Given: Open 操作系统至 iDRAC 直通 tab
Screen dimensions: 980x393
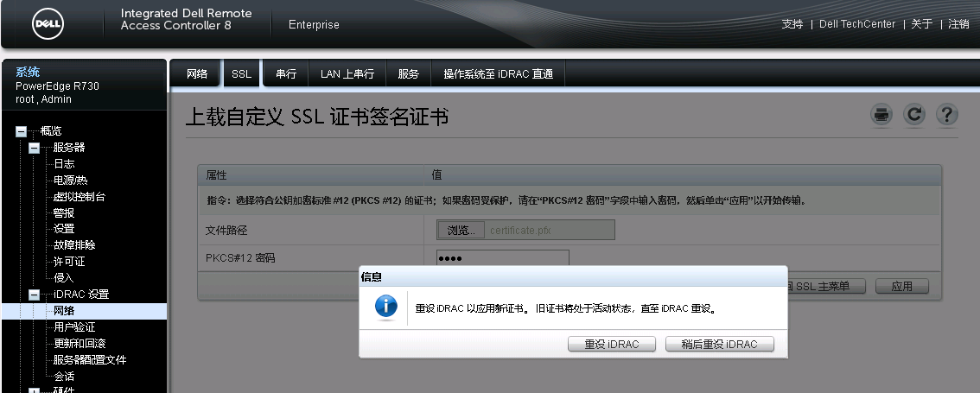Looking at the screenshot, I should pos(498,73).
